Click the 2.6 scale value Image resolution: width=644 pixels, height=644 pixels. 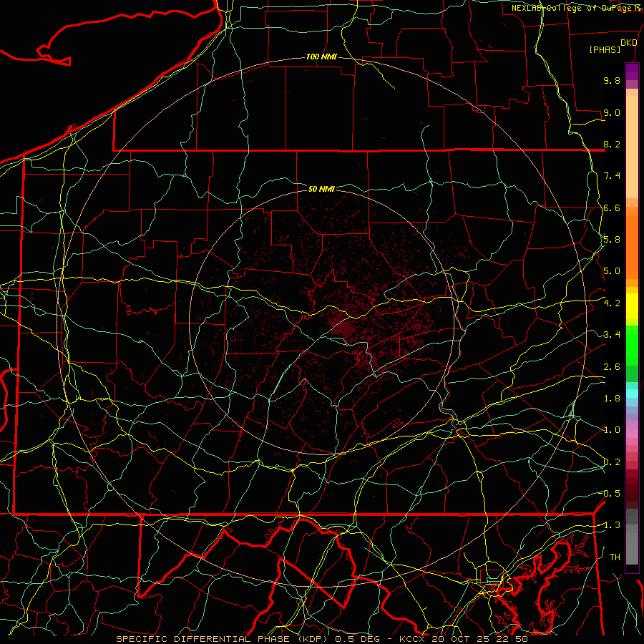(612, 367)
